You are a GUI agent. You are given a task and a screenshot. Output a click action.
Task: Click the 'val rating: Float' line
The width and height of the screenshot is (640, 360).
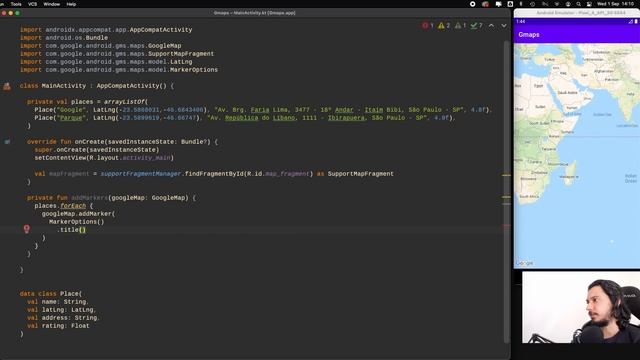tap(58, 326)
